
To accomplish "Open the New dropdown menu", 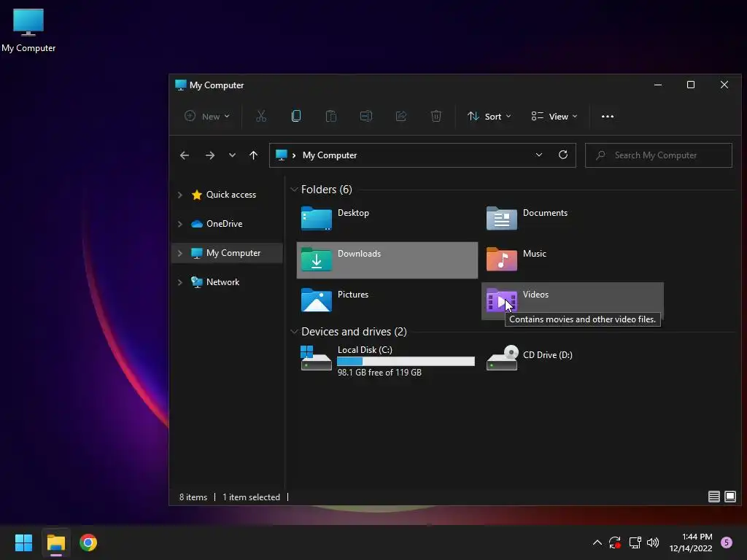I will point(206,116).
